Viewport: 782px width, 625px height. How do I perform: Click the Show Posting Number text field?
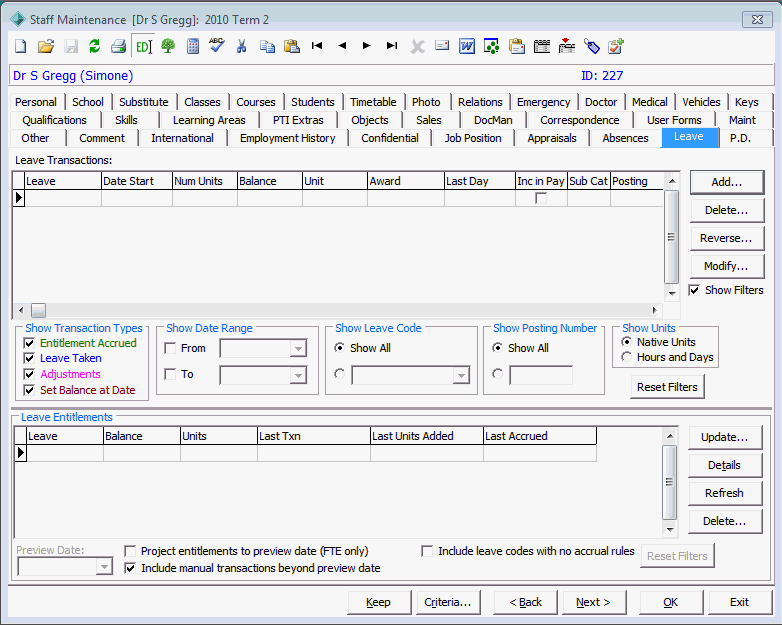(541, 375)
